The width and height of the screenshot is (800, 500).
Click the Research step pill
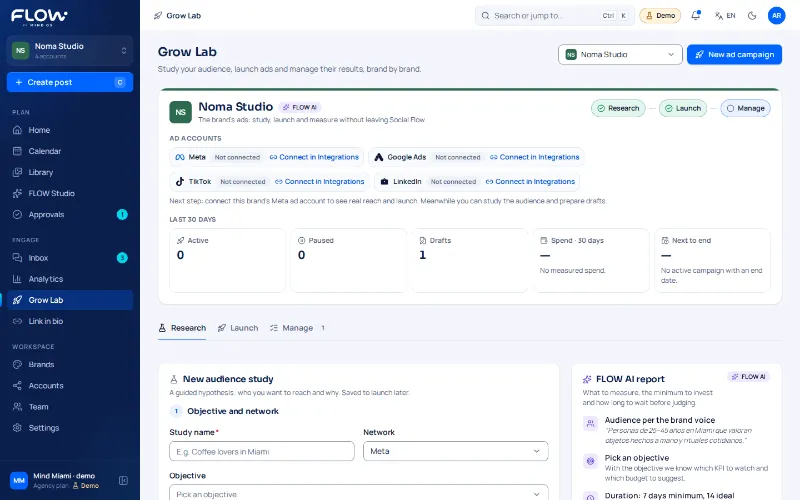point(618,108)
